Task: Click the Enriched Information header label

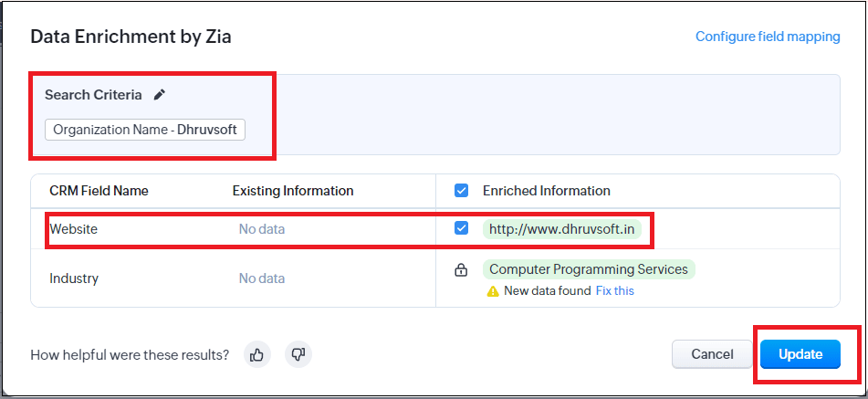Action: (547, 191)
